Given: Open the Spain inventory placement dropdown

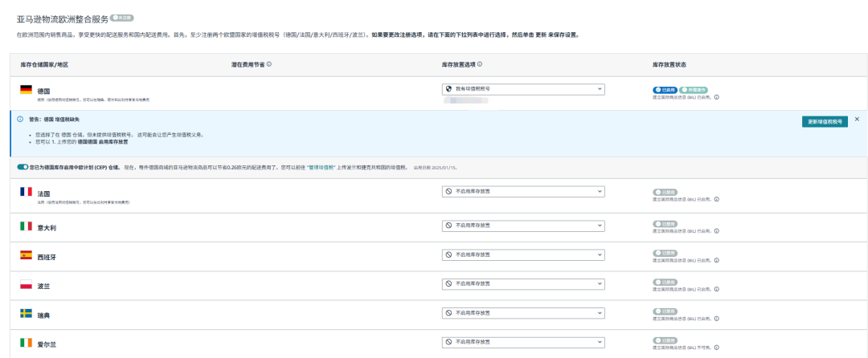Looking at the screenshot, I should [523, 254].
